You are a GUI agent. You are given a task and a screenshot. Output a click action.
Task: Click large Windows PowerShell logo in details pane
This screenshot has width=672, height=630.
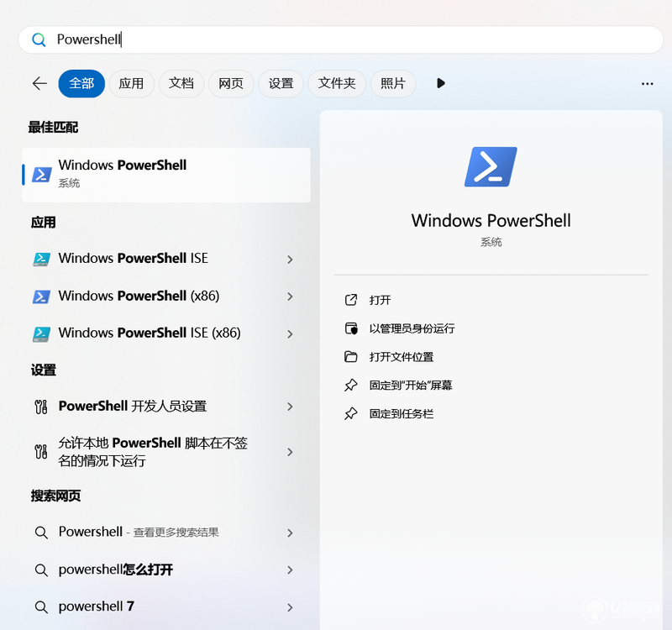pyautogui.click(x=491, y=166)
